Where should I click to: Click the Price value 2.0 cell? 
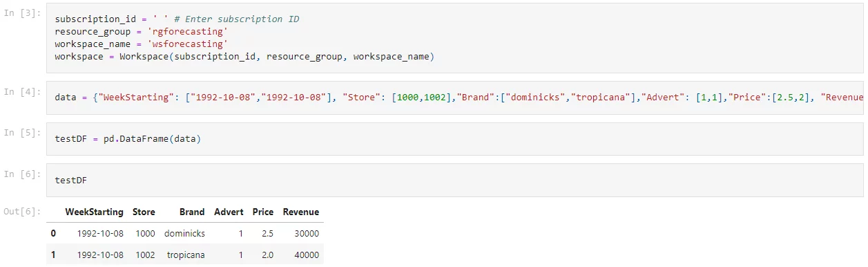click(x=268, y=255)
